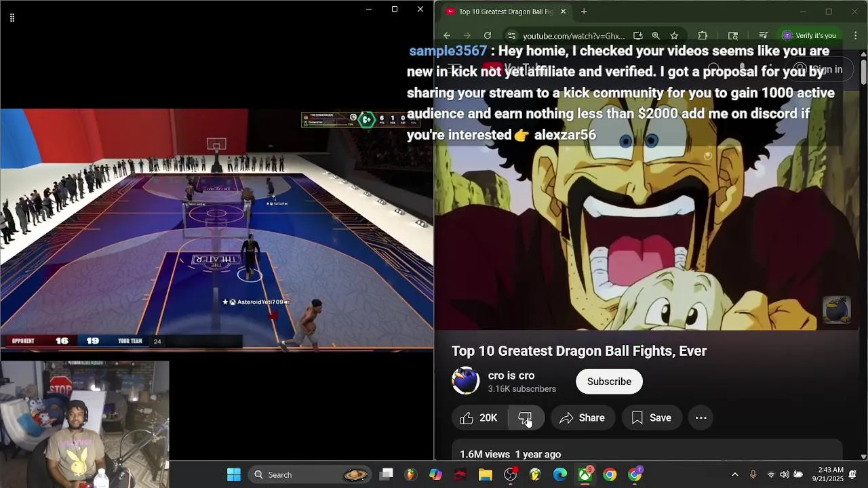The height and width of the screenshot is (488, 868).
Task: Show hidden tray icons chevron
Action: [734, 475]
